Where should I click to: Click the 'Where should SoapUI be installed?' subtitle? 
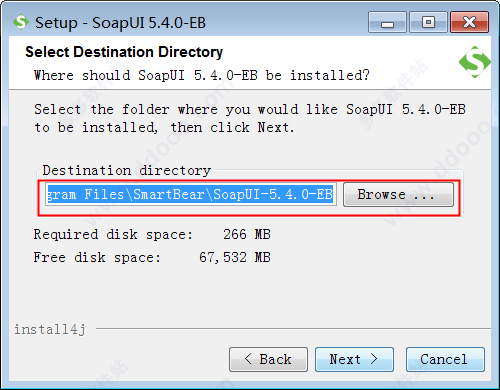pyautogui.click(x=202, y=75)
